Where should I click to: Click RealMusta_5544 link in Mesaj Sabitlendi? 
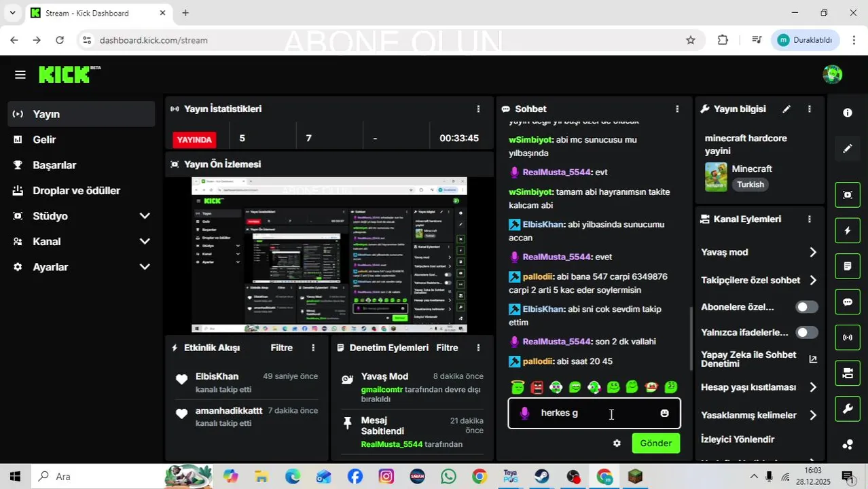(392, 444)
